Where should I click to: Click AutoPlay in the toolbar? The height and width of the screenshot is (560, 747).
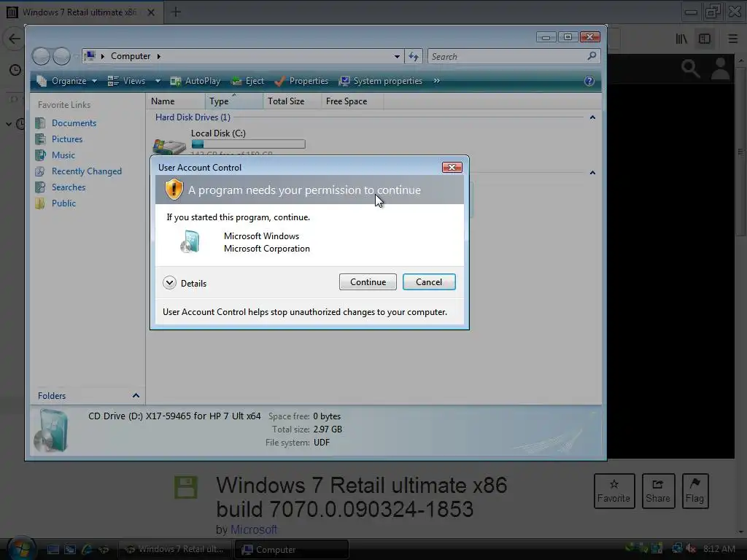196,81
